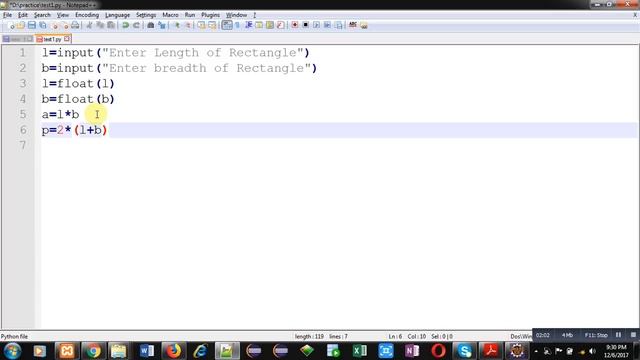Screen dimensions: 640x360
Task: Zoom out using the toolbar zoom-out icon
Action: pyautogui.click(x=188, y=25)
